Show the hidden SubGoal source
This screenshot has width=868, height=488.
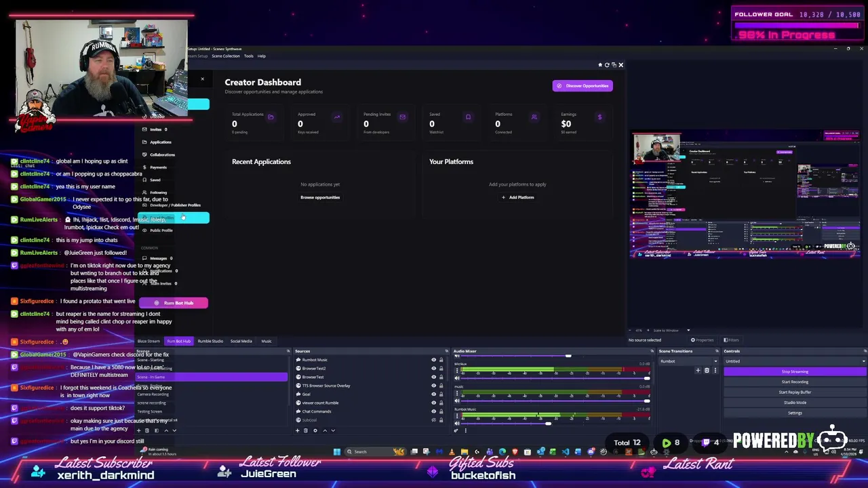434,420
